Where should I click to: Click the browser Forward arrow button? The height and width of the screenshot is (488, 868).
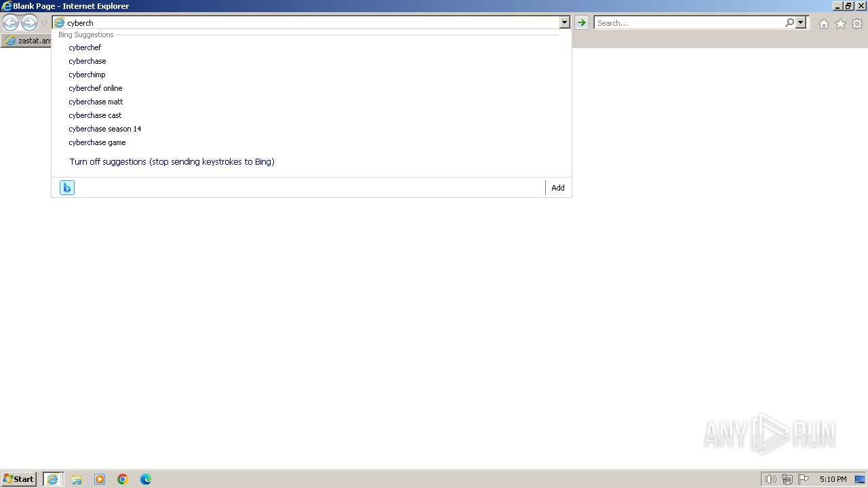29,23
